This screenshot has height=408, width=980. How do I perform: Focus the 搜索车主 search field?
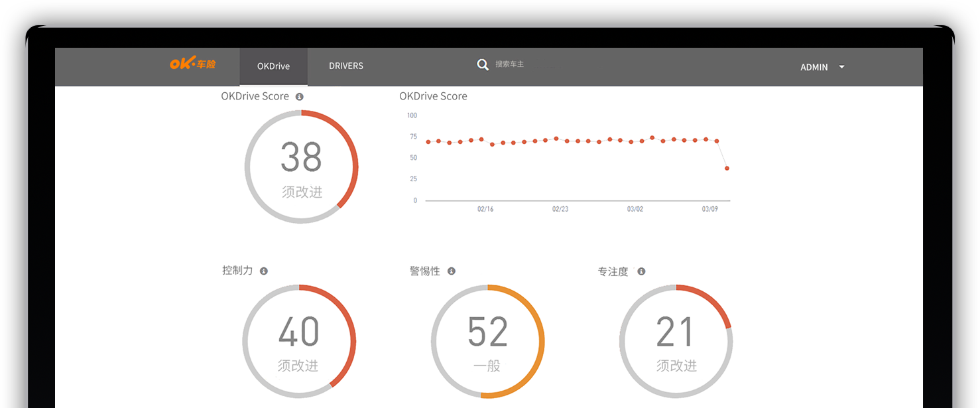click(510, 64)
